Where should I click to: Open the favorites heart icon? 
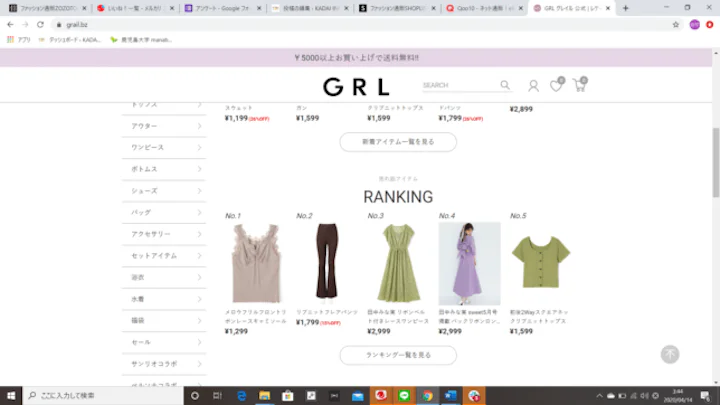click(557, 85)
